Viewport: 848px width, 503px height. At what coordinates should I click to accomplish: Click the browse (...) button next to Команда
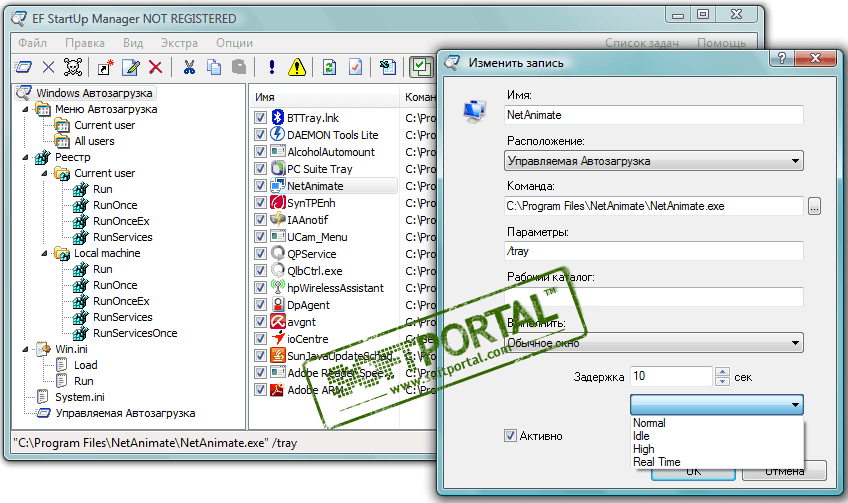click(814, 206)
